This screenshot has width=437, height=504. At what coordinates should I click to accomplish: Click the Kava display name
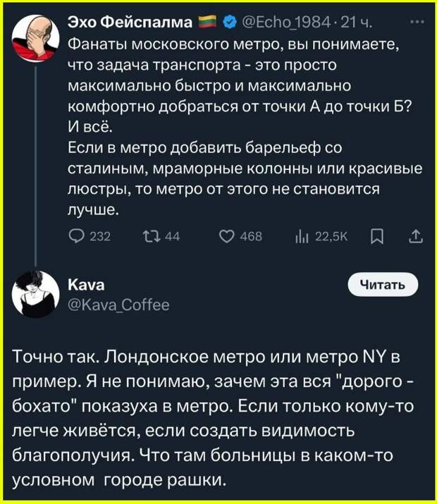(86, 285)
